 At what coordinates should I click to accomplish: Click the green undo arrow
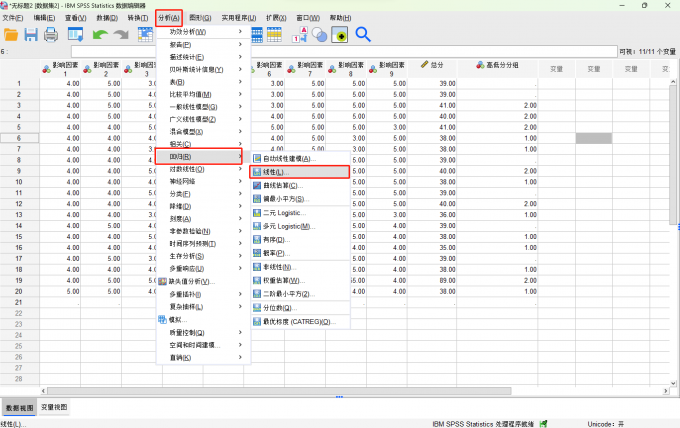[x=100, y=35]
